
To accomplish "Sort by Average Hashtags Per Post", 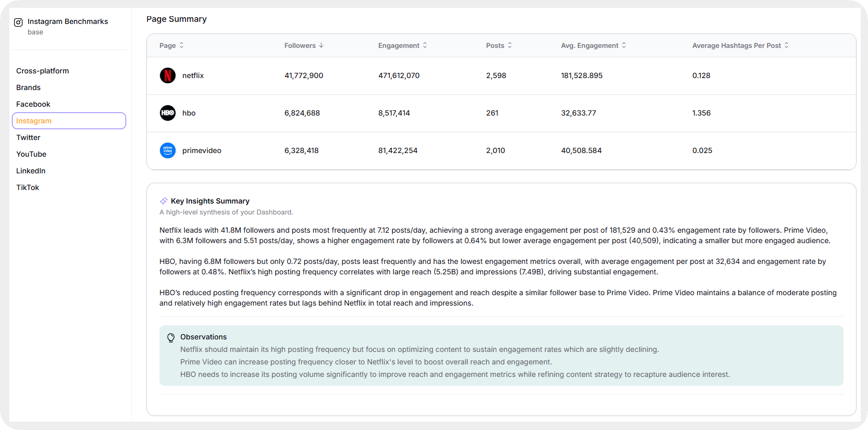I will pos(740,45).
